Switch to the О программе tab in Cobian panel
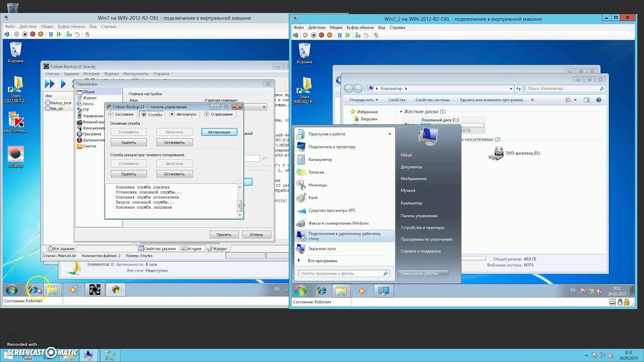This screenshot has height=362, width=644. click(218, 114)
